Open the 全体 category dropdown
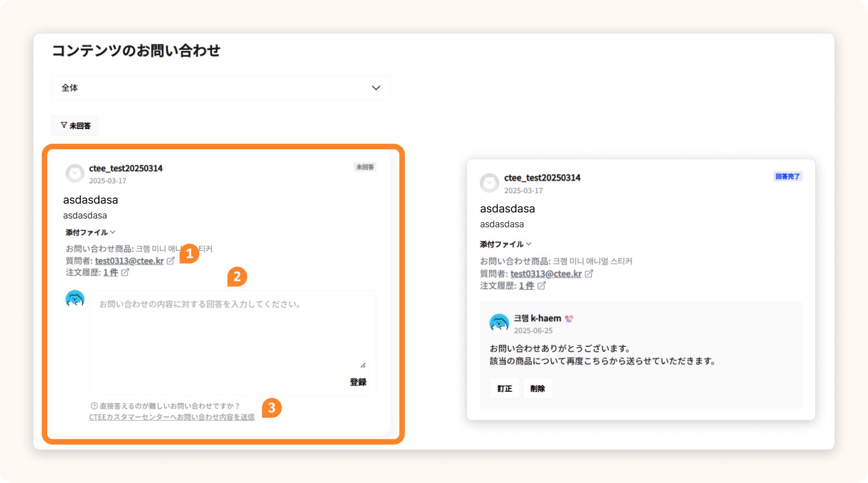868x483 pixels. tap(220, 88)
